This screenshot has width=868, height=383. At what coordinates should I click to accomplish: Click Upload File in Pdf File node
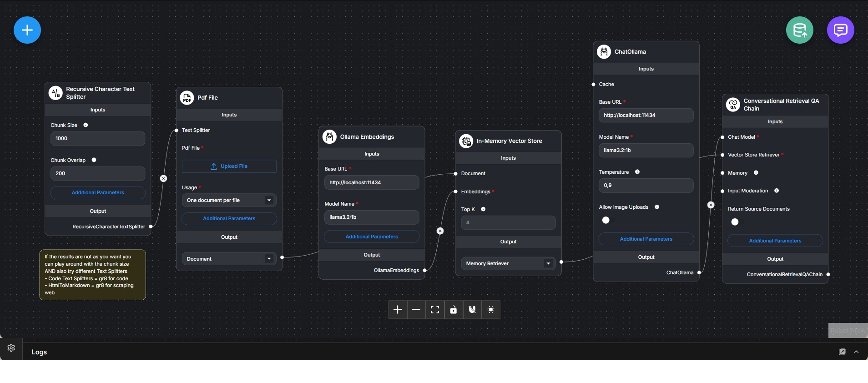pyautogui.click(x=229, y=166)
